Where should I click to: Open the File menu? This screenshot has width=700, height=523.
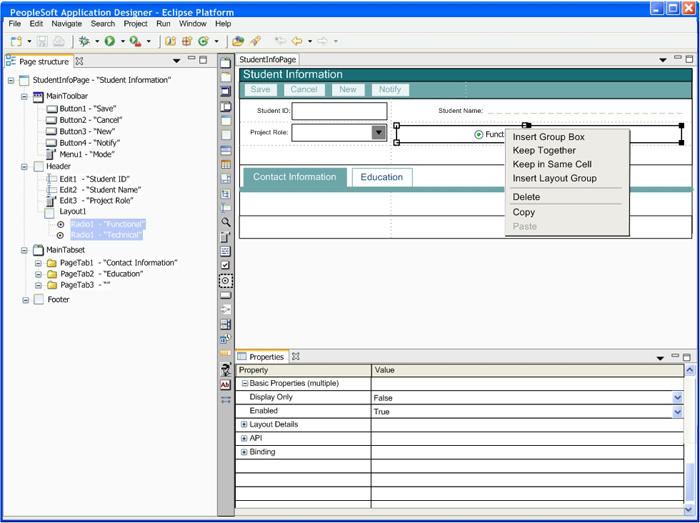pos(15,24)
